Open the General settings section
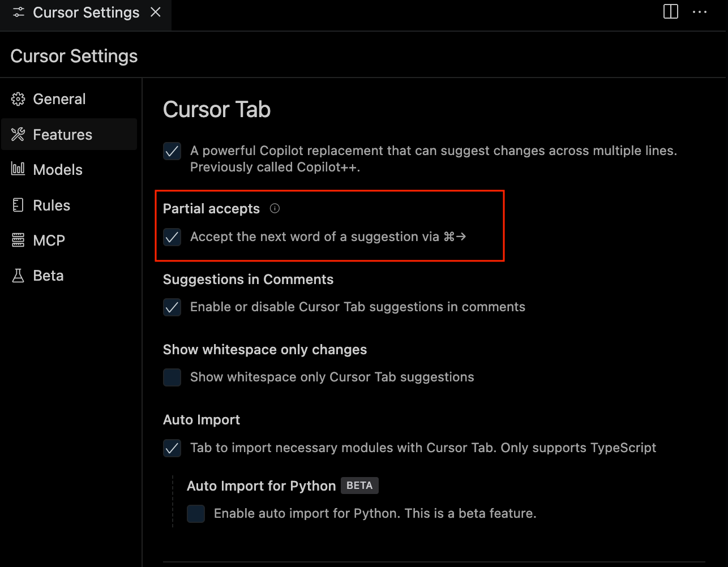Viewport: 728px width, 567px height. tap(69, 99)
